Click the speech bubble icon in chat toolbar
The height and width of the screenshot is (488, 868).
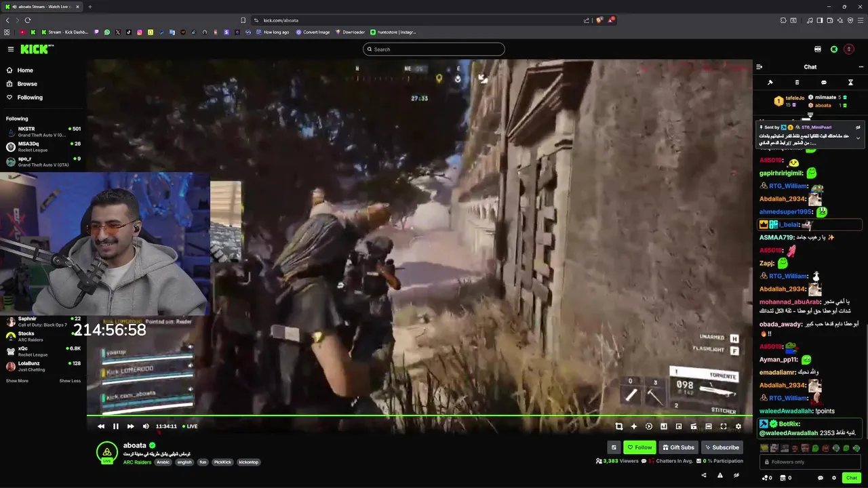point(824,83)
